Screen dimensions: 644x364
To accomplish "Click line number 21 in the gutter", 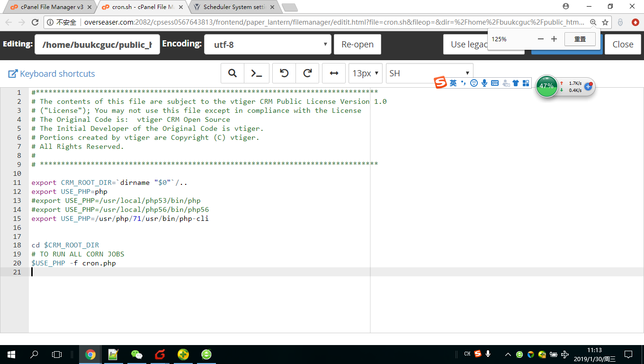I will (x=17, y=272).
